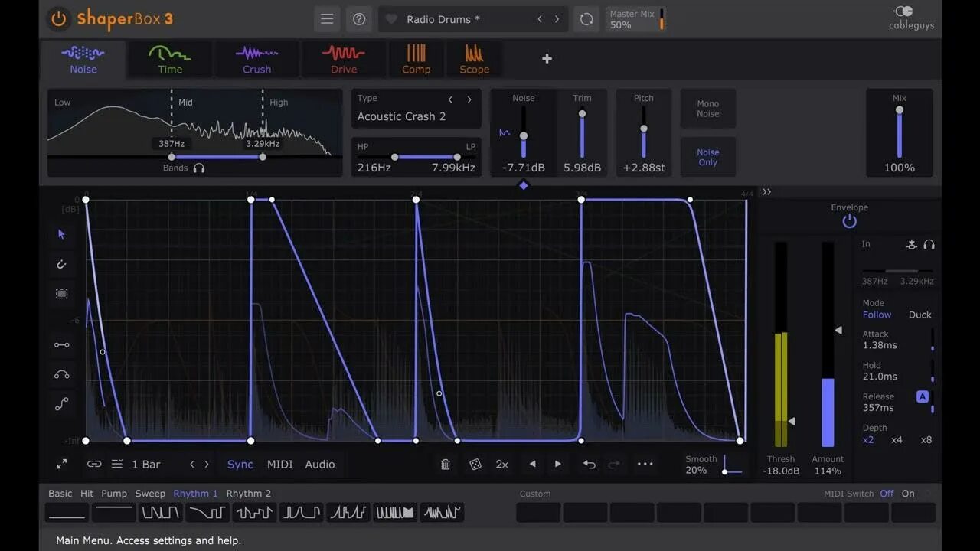Select the marquee selection tool
Image resolution: width=980 pixels, height=551 pixels.
tap(62, 294)
